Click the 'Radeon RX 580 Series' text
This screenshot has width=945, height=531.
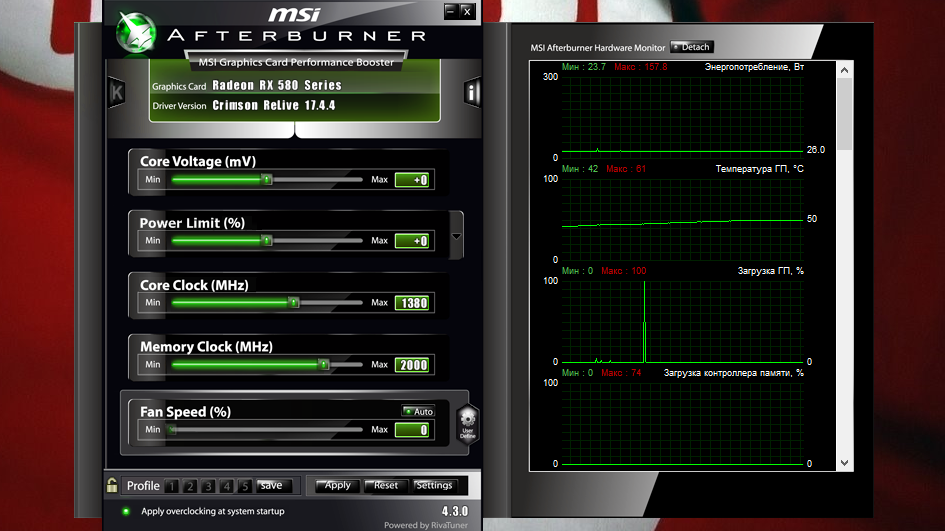[277, 86]
